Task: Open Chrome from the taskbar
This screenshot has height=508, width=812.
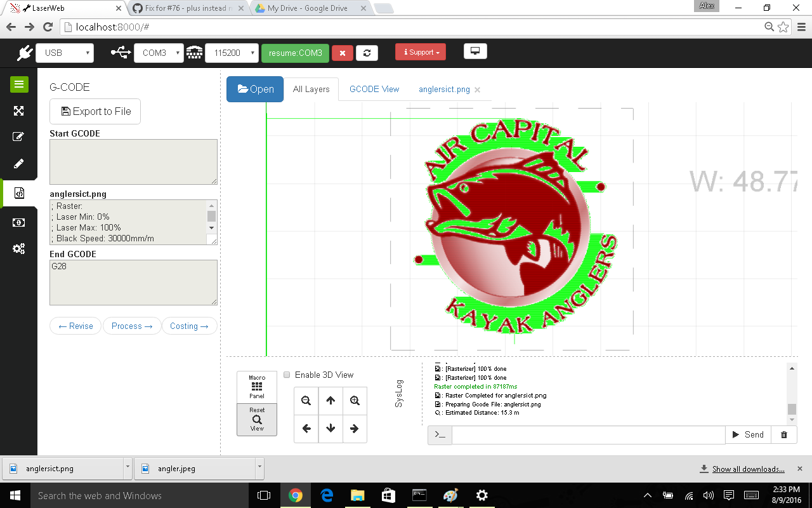Action: coord(296,495)
